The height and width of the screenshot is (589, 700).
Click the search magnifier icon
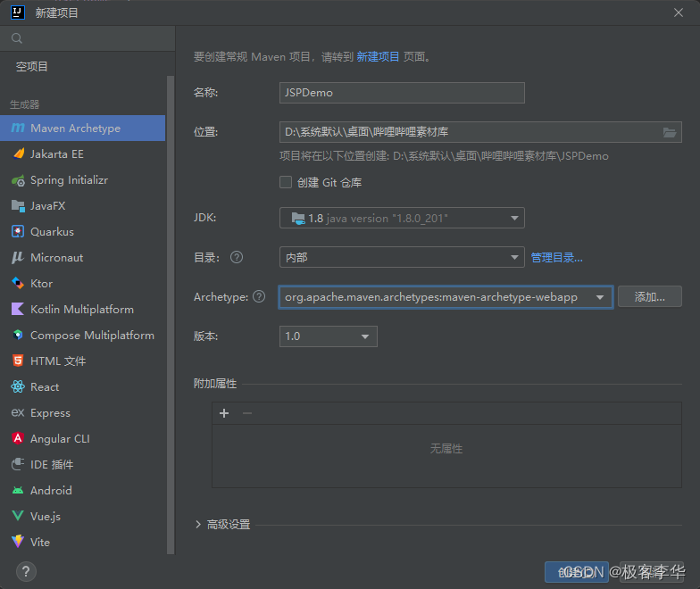coord(17,38)
